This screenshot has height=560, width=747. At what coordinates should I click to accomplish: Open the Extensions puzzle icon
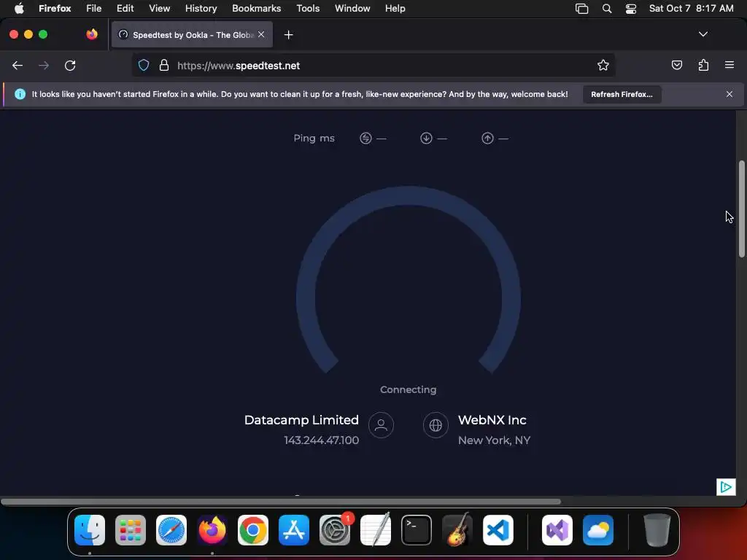[703, 65]
